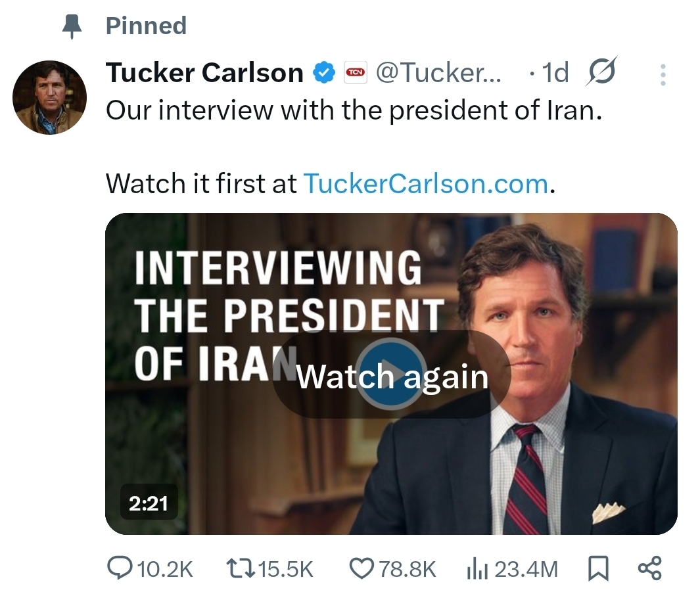Click the reply speech bubble icon
This screenshot has width=700, height=594.
(120, 568)
